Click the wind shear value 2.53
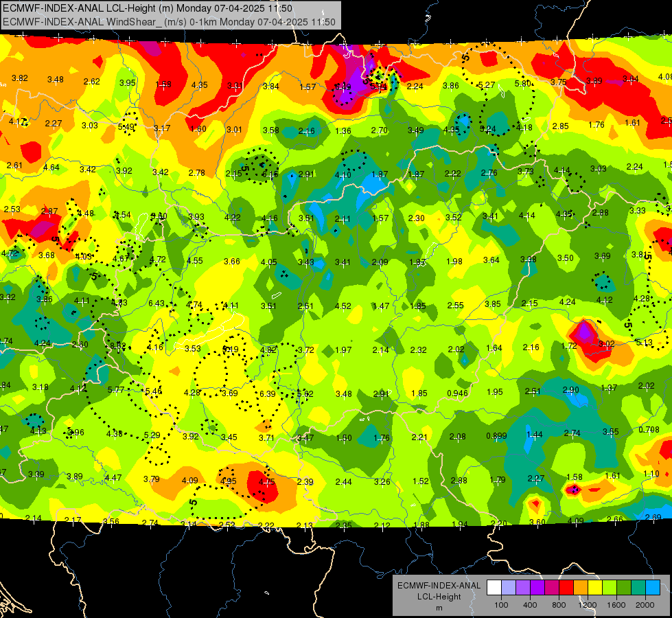 click(12, 209)
